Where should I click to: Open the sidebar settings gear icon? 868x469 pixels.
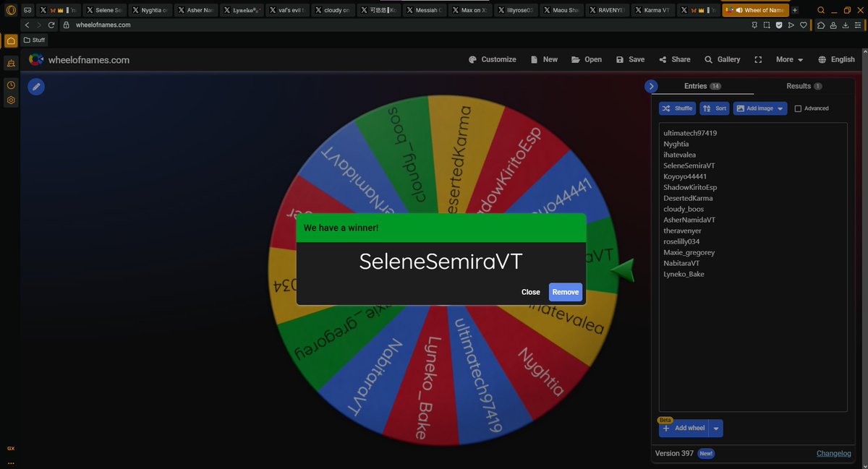point(11,100)
